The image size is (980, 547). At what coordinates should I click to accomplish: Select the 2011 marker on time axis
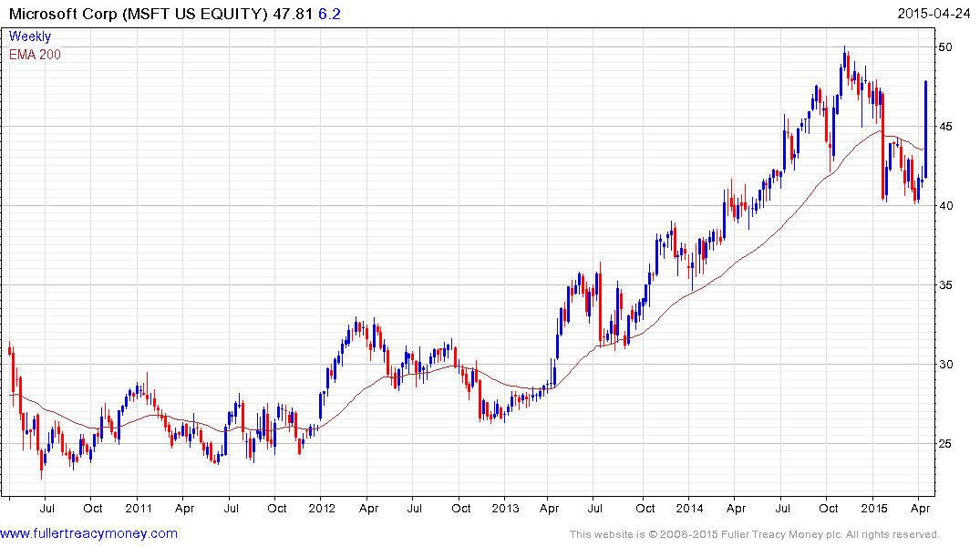[x=138, y=508]
